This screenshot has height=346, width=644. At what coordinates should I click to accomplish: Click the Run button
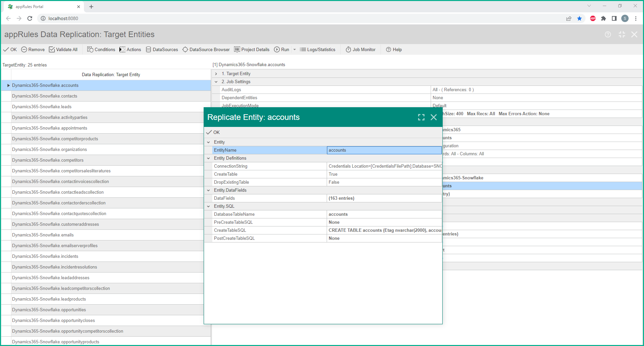(x=282, y=49)
